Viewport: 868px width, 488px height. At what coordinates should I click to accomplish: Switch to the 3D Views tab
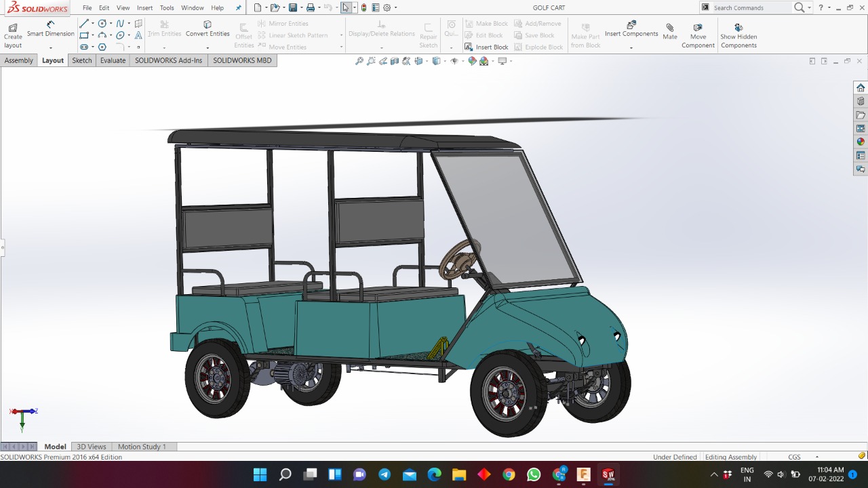(x=92, y=447)
